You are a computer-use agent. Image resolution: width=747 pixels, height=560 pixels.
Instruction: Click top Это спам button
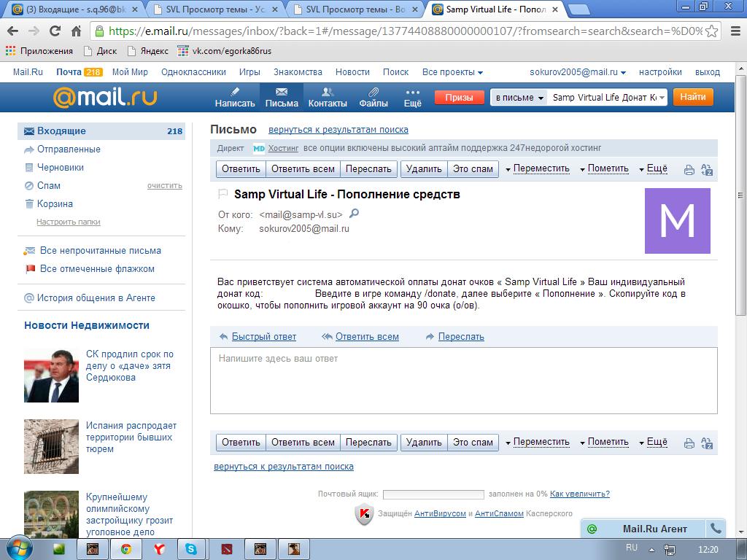(x=473, y=169)
